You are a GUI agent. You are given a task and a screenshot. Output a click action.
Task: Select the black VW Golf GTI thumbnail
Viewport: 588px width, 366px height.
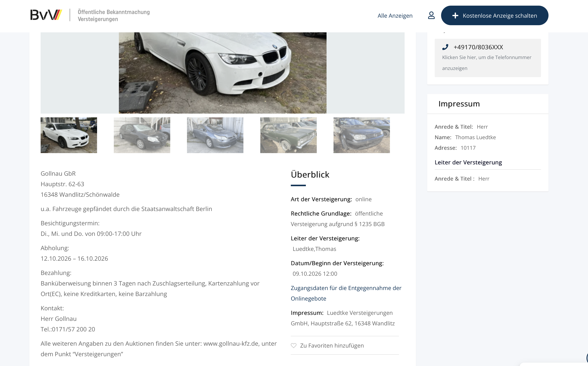[x=142, y=135]
